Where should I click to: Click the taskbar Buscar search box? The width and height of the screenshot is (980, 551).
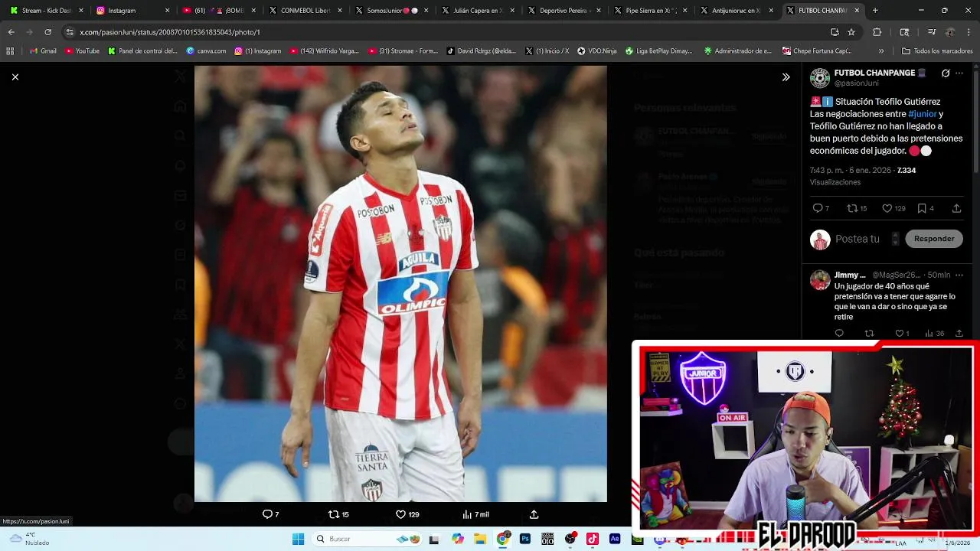pos(367,539)
